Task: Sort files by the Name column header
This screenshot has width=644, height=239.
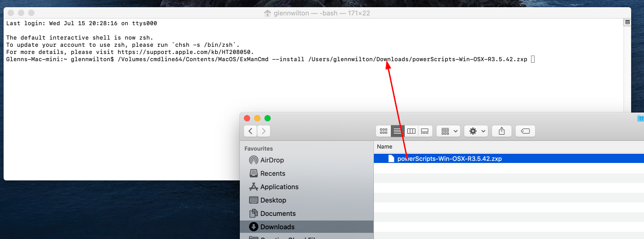Action: pos(385,146)
